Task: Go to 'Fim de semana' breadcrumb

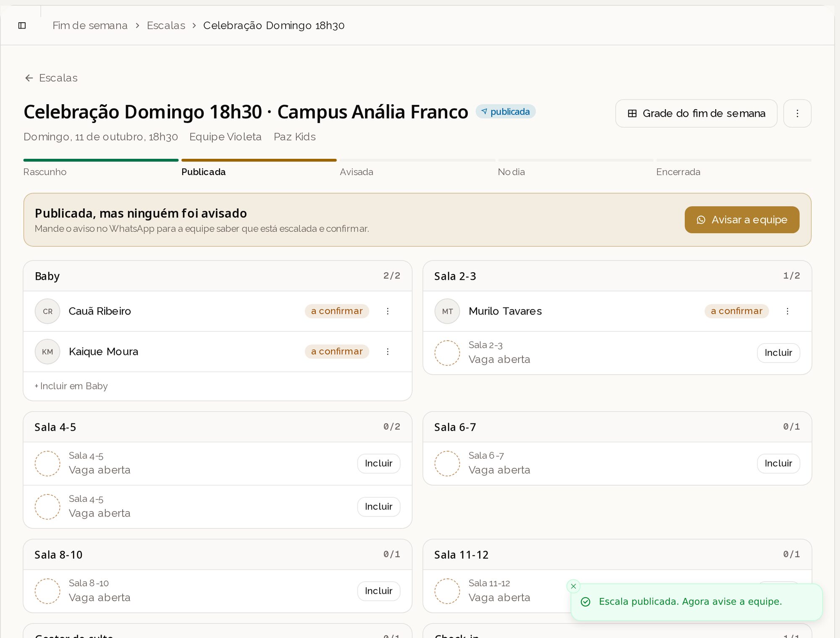Action: coord(90,26)
